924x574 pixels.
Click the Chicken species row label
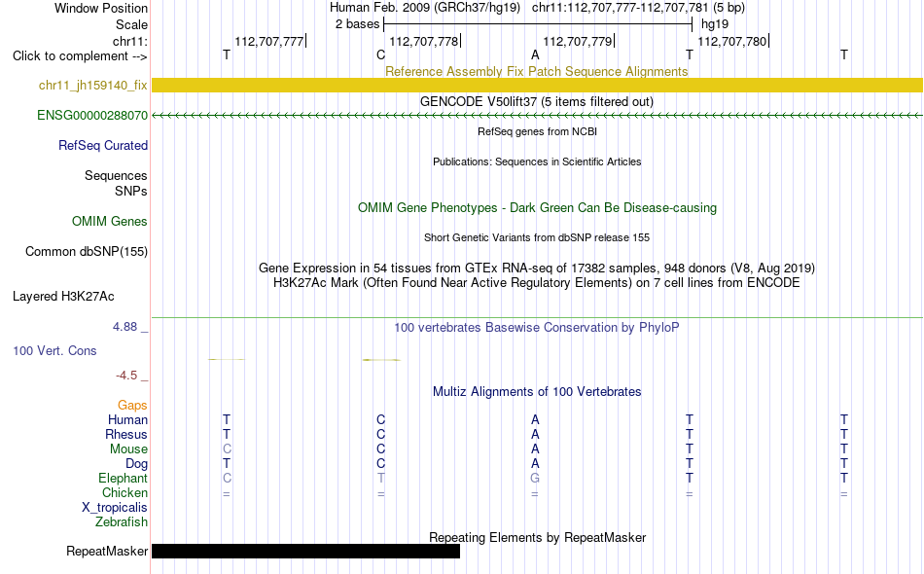pos(124,493)
